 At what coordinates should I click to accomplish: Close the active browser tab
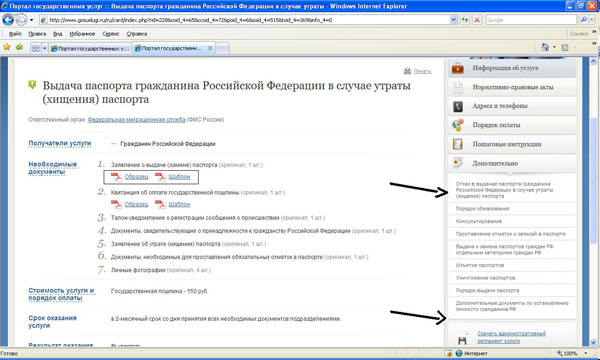point(210,48)
